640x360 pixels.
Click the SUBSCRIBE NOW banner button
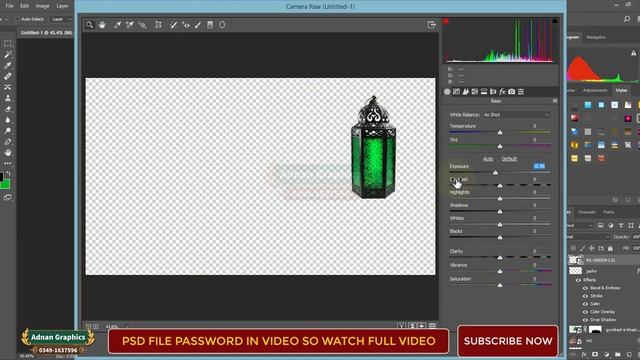508,341
